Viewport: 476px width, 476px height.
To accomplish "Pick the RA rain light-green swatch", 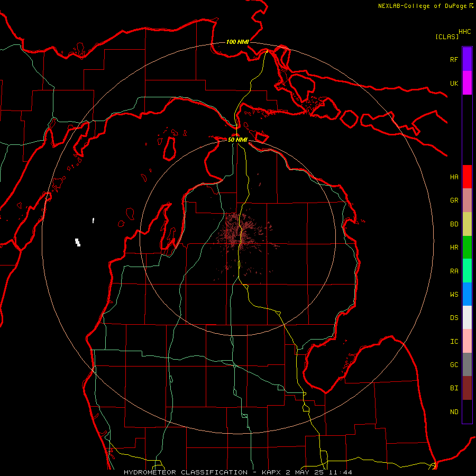I will (467, 270).
